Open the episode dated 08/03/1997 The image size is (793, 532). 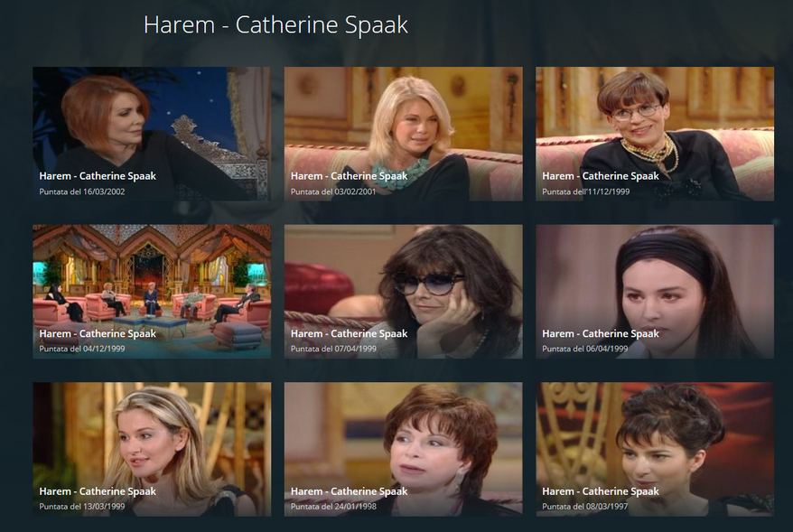pos(655,449)
